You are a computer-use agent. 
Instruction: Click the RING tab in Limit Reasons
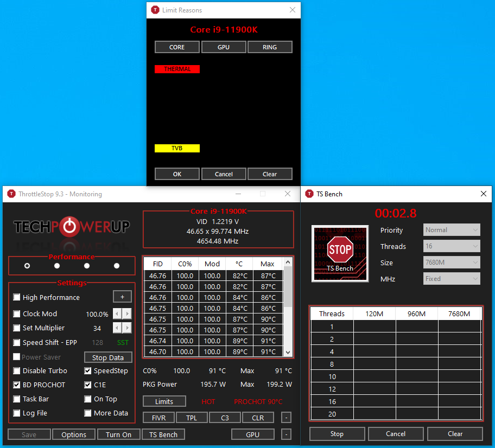pos(270,47)
